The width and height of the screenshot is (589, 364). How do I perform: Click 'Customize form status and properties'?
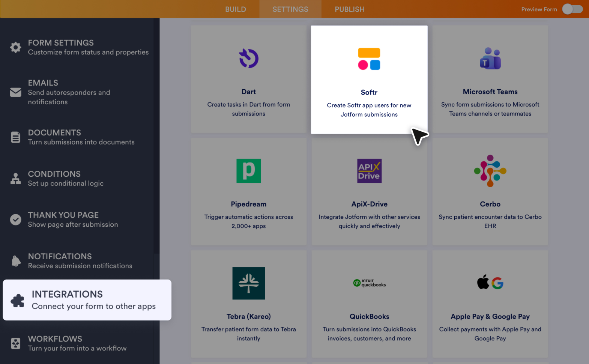click(x=88, y=52)
